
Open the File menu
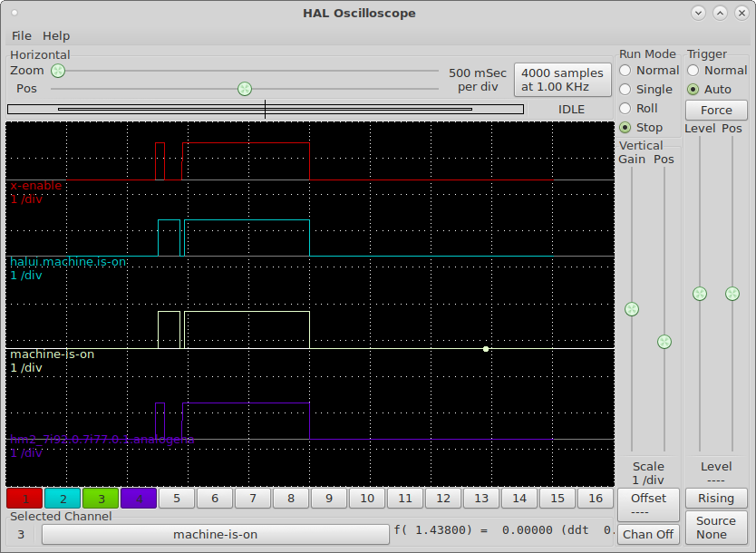(21, 35)
